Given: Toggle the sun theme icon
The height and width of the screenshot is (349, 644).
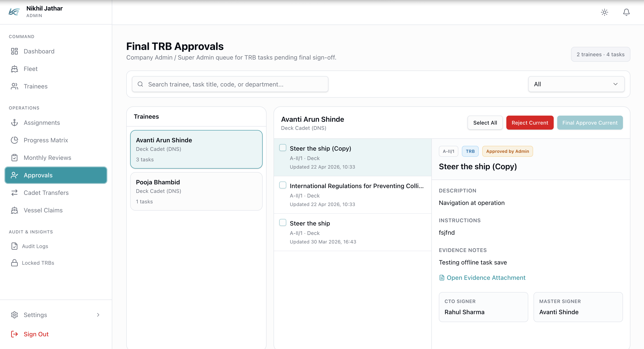Looking at the screenshot, I should tap(605, 12).
